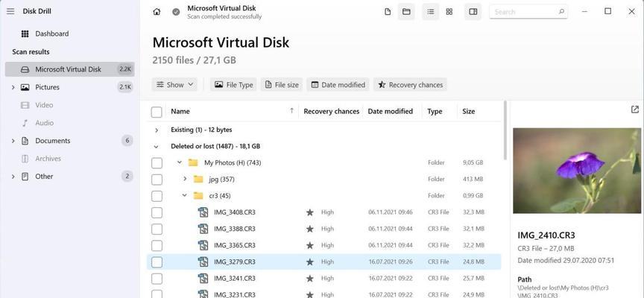Click the purple flower preview thumbnail

click(x=577, y=171)
